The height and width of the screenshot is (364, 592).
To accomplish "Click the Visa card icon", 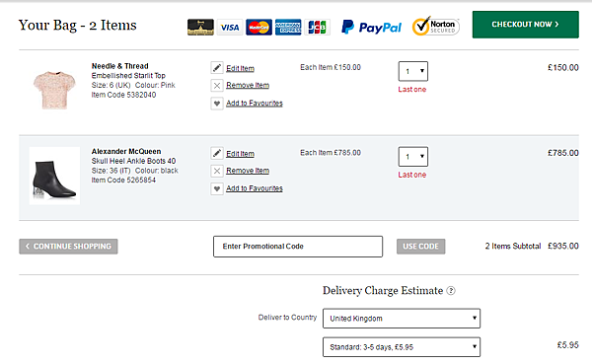I will click(230, 28).
